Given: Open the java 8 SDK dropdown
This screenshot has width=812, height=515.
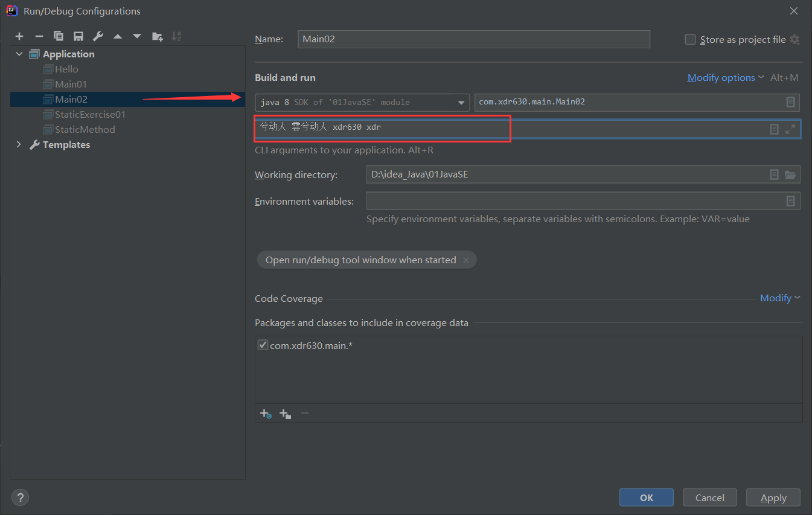Looking at the screenshot, I should pyautogui.click(x=362, y=102).
